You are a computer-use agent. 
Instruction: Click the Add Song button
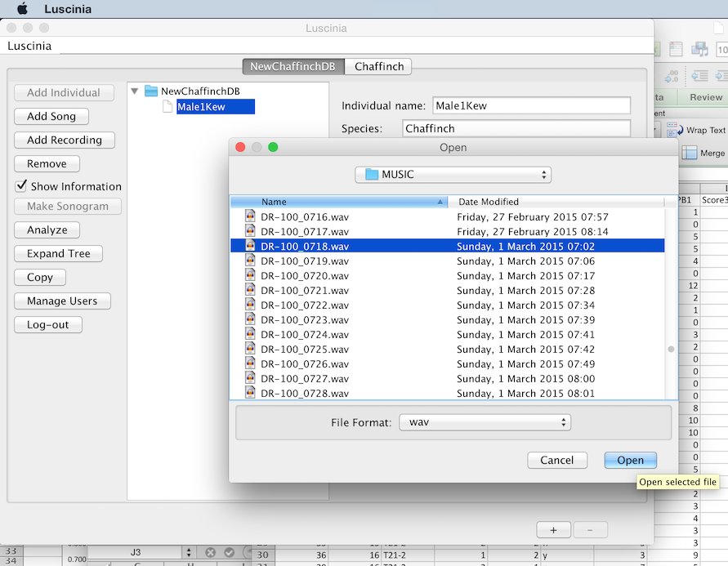51,117
